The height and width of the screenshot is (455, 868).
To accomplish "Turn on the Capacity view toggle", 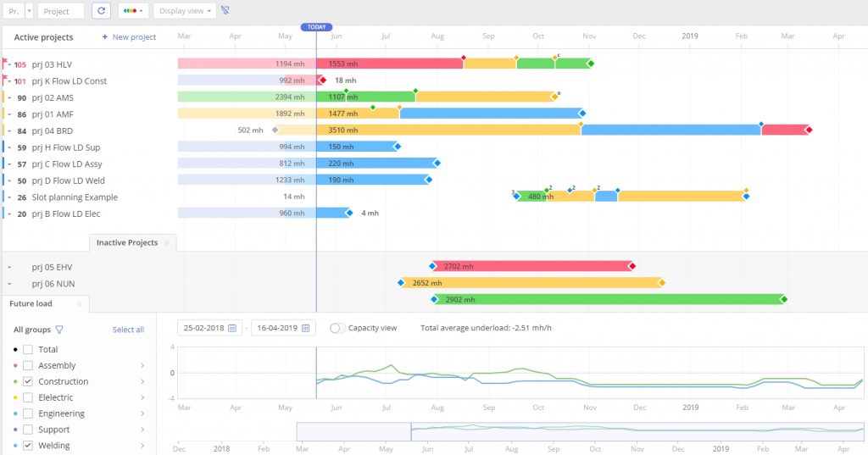I will (337, 328).
